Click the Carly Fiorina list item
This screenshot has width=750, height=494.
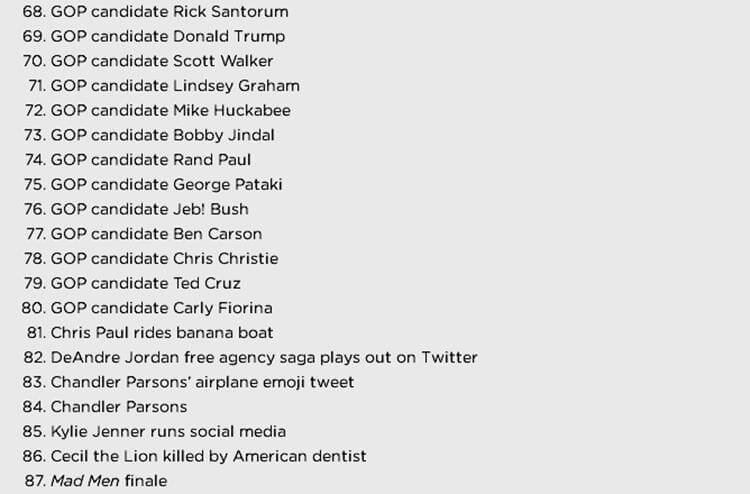pyautogui.click(x=147, y=308)
